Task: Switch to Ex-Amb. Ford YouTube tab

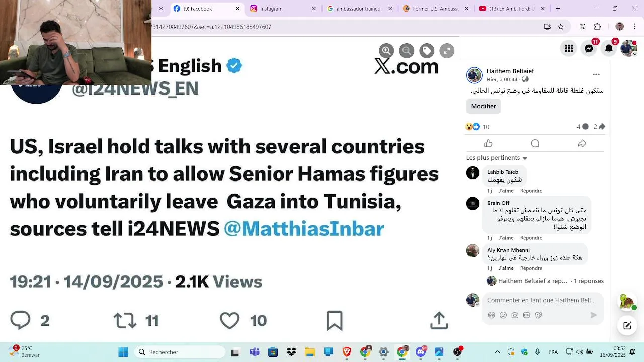Action: [512, 9]
